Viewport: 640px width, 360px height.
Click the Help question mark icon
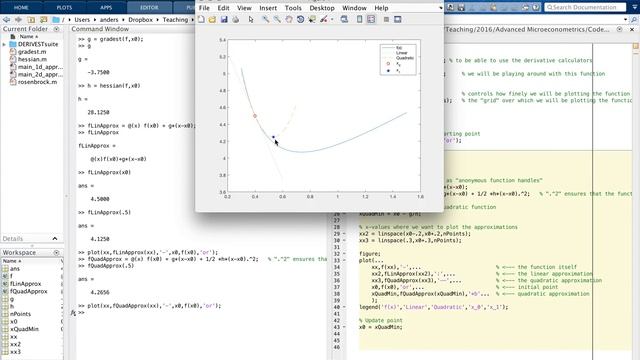pyautogui.click(x=536, y=7)
